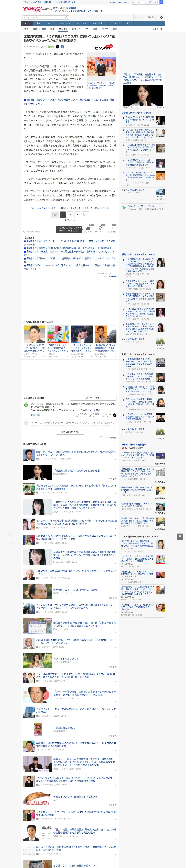Open the 330 comments count link
This screenshot has width=186, height=868.
[x=44, y=47]
